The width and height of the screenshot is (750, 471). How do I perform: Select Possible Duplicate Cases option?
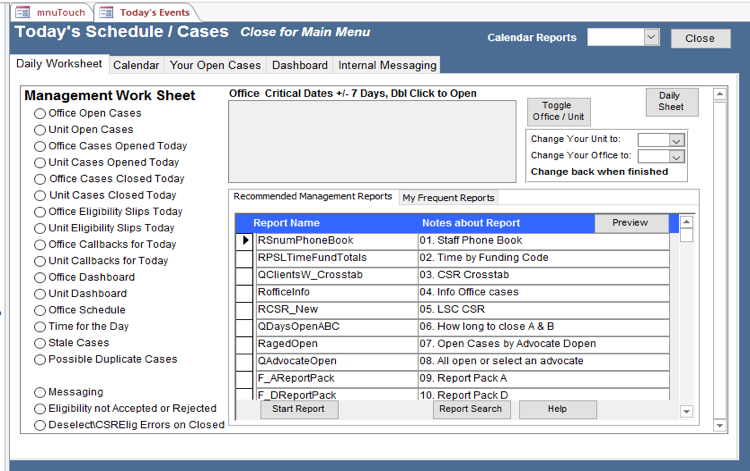click(40, 359)
